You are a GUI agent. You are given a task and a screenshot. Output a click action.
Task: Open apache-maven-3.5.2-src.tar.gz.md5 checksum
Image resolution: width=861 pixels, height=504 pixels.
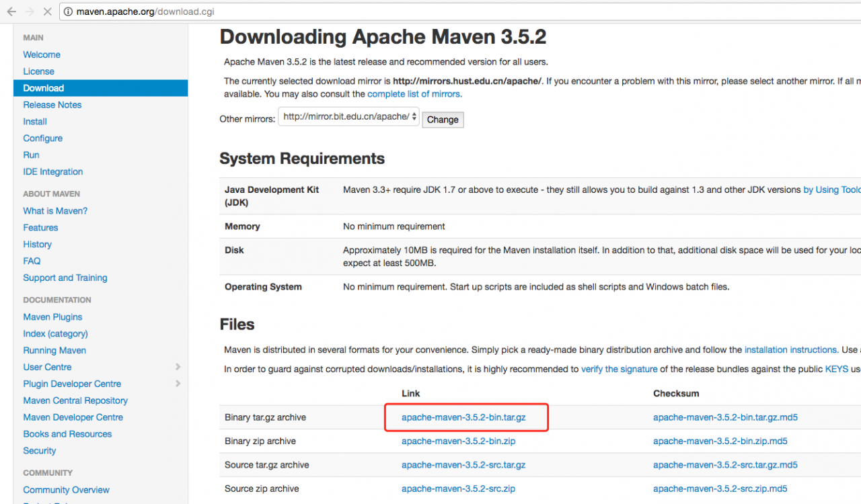pyautogui.click(x=725, y=465)
